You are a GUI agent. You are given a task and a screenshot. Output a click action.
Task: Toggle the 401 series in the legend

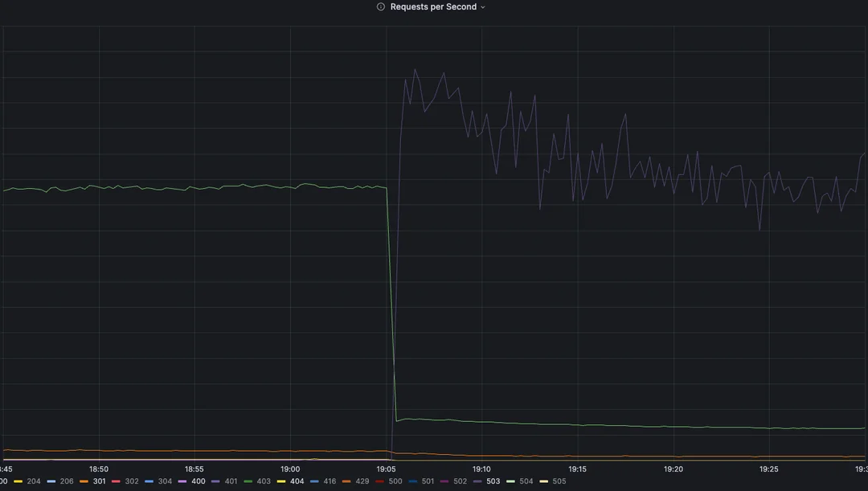tap(231, 481)
